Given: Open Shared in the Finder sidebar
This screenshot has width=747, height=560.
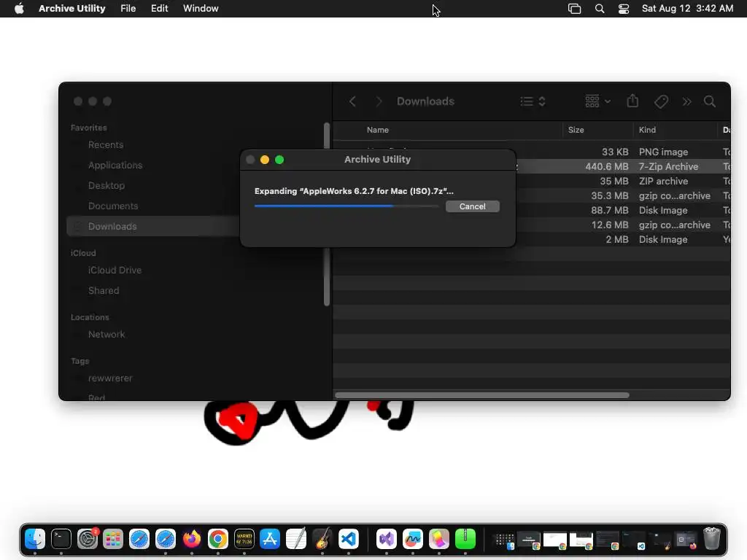Looking at the screenshot, I should click(x=104, y=290).
